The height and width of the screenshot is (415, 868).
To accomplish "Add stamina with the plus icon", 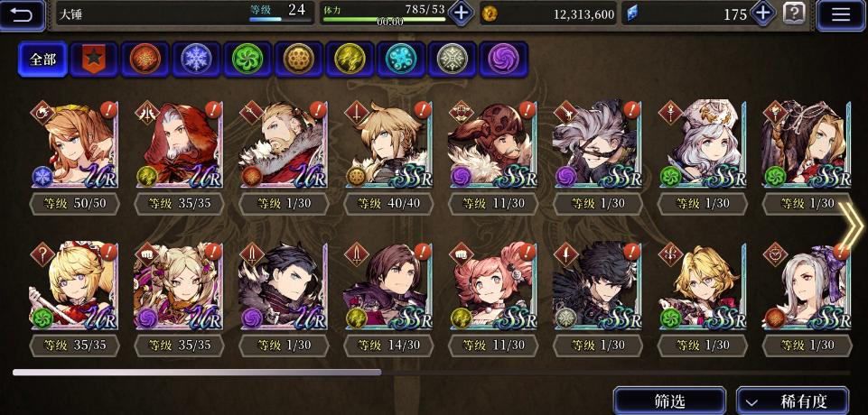I will 461,13.
